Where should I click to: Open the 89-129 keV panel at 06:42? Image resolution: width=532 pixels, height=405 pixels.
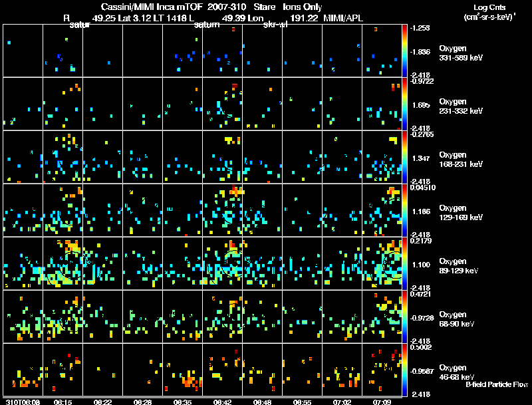[x=222, y=263]
